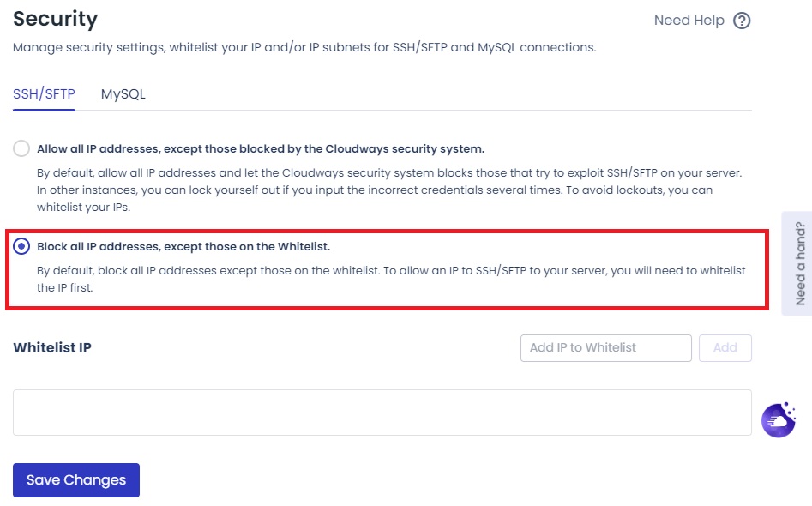
Task: Click inside the empty whitelisted IPs box
Action: (x=382, y=413)
